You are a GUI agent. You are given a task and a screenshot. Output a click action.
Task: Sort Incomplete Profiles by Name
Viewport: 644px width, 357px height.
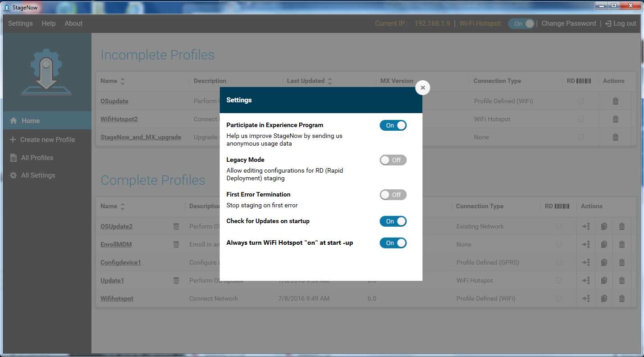tap(123, 81)
